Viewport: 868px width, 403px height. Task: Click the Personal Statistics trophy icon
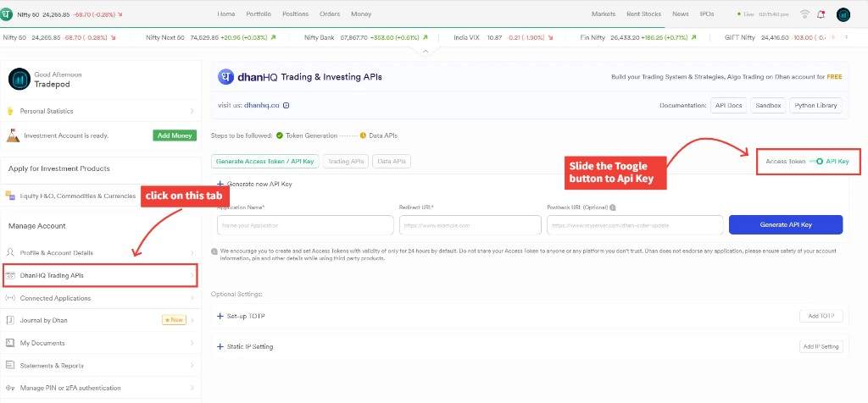click(10, 111)
